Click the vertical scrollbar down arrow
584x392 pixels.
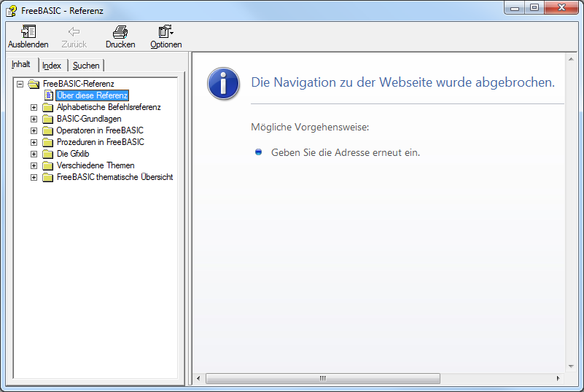pyautogui.click(x=571, y=366)
